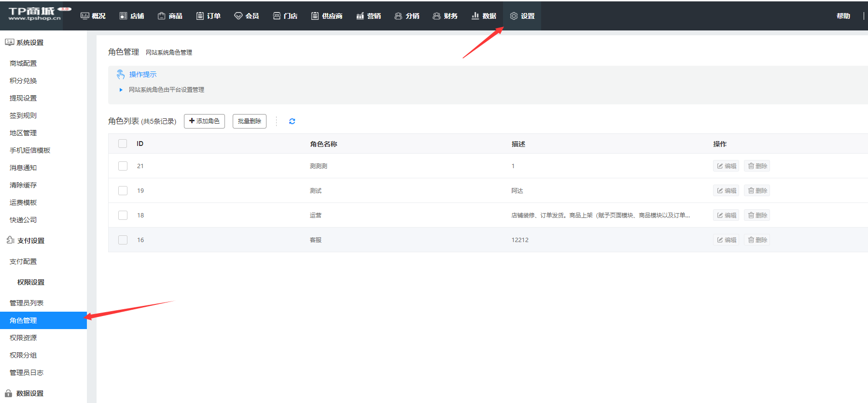This screenshot has width=868, height=403.
Task: Click the triangle bullet before 网站系统角色由平台设置管理
Action: pyautogui.click(x=121, y=90)
